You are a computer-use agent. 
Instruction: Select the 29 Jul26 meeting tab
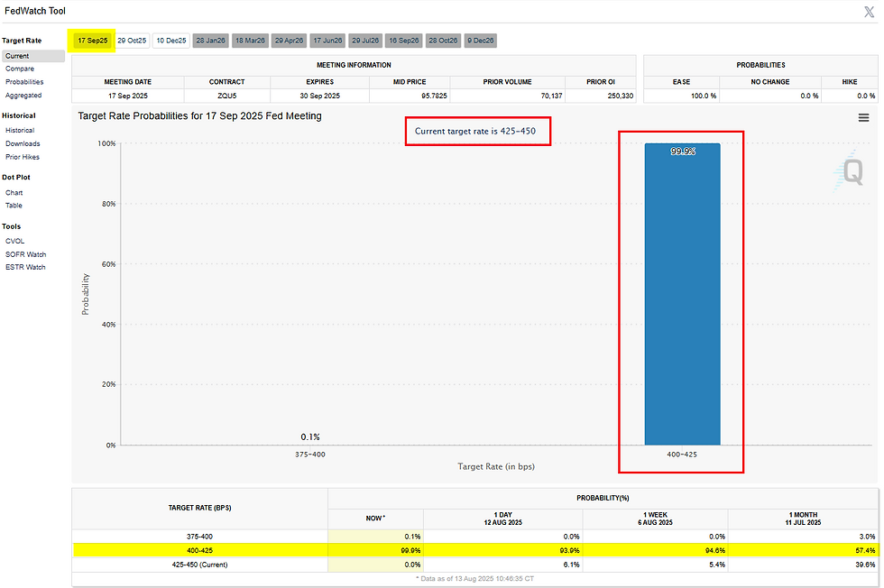(365, 41)
